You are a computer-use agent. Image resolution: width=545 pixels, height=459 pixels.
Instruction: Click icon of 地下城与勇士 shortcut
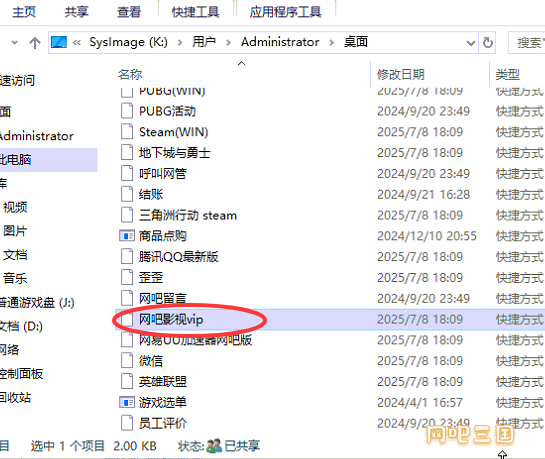pos(127,153)
